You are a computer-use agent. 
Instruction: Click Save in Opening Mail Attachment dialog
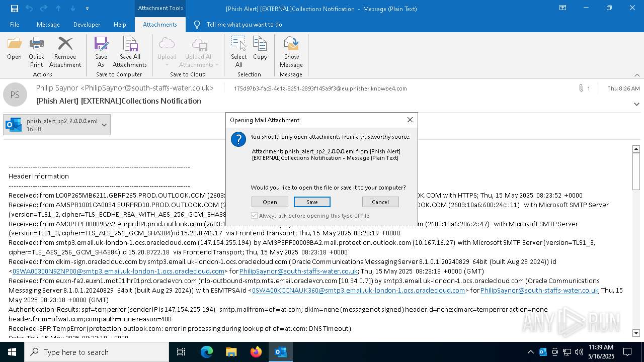pos(312,202)
